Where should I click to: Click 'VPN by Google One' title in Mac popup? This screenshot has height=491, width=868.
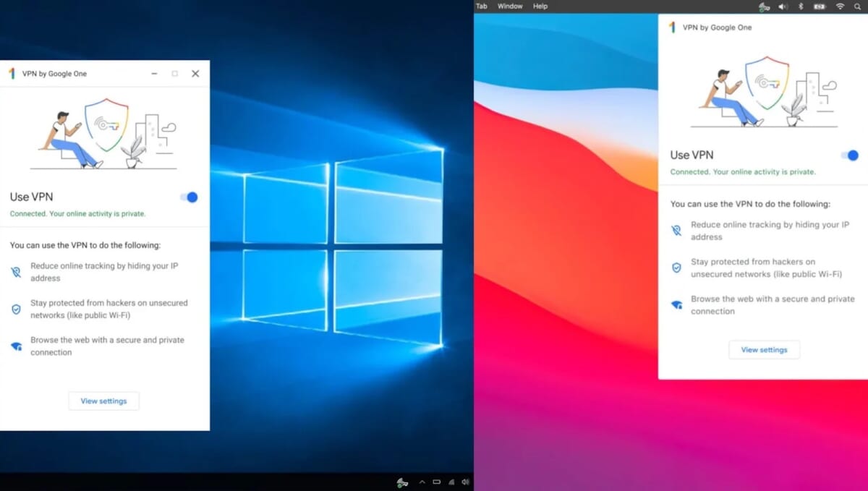(x=718, y=27)
